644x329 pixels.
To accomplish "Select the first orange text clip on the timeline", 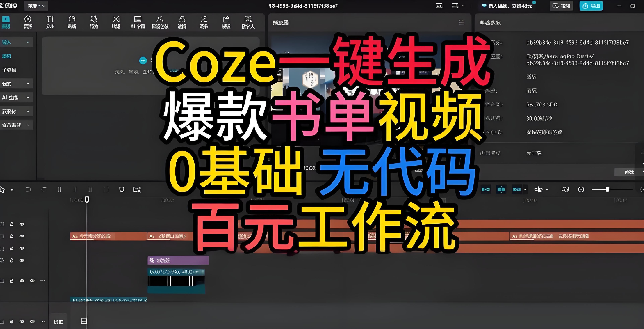I will click(x=108, y=236).
